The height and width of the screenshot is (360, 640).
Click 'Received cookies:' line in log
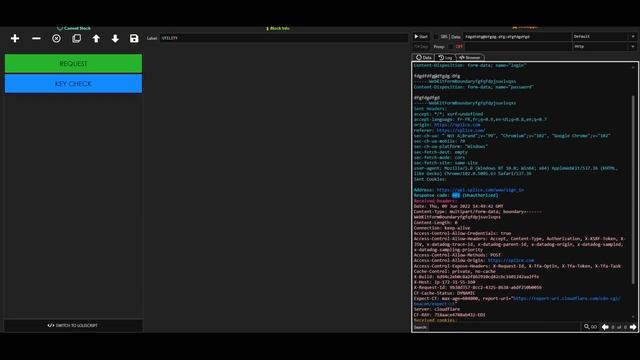click(435, 320)
